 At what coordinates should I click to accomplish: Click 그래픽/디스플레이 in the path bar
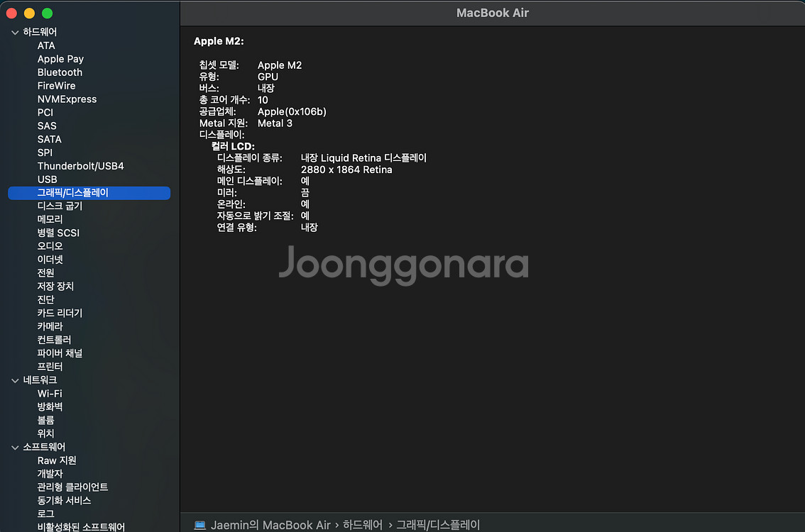(438, 525)
